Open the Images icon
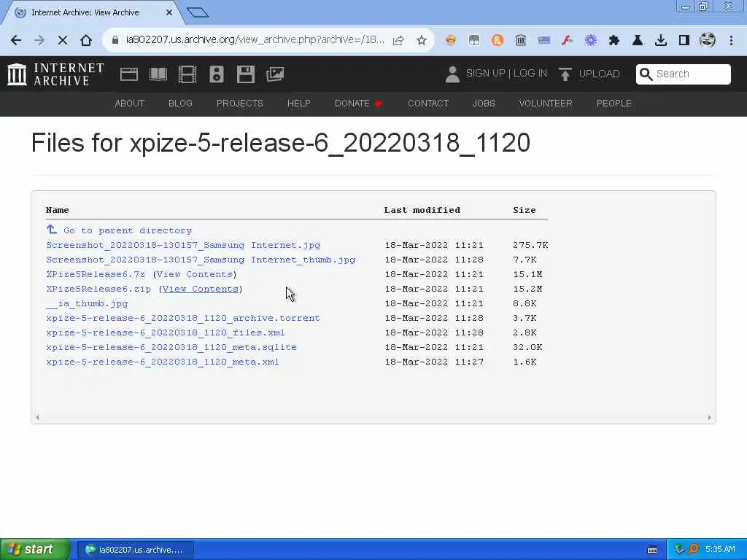 275,74
